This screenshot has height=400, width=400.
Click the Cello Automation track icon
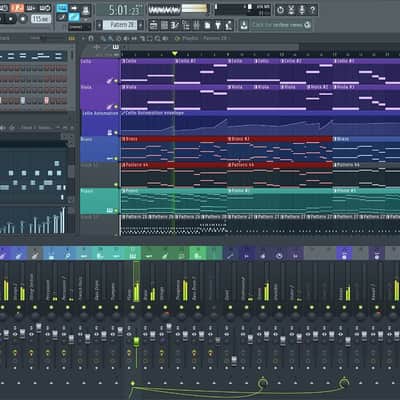(x=109, y=133)
